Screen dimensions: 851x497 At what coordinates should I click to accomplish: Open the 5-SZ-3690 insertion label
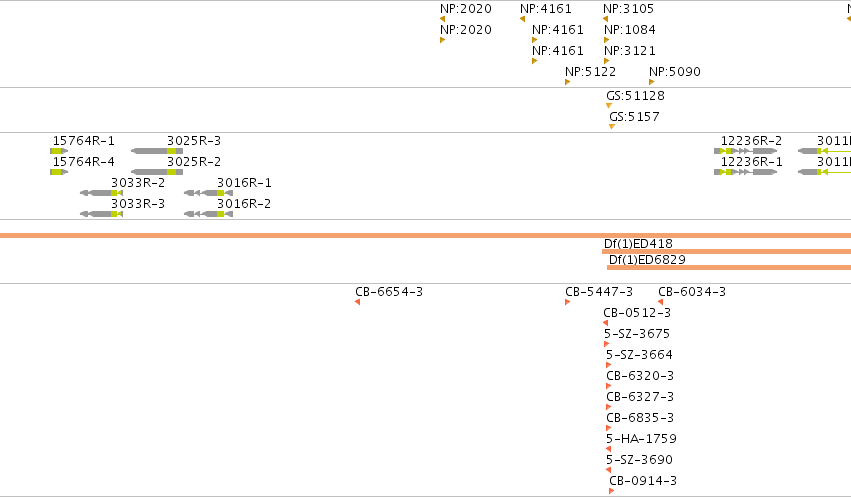pyautogui.click(x=639, y=460)
